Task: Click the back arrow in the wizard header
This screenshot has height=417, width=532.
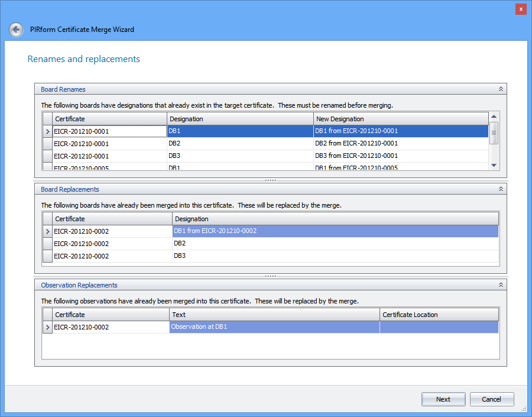Action: (x=17, y=30)
